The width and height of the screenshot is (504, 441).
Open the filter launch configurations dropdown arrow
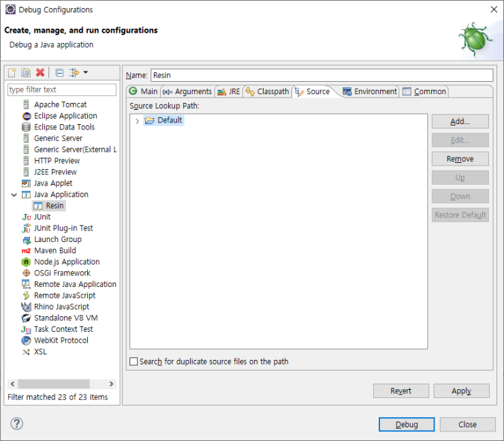pos(85,73)
